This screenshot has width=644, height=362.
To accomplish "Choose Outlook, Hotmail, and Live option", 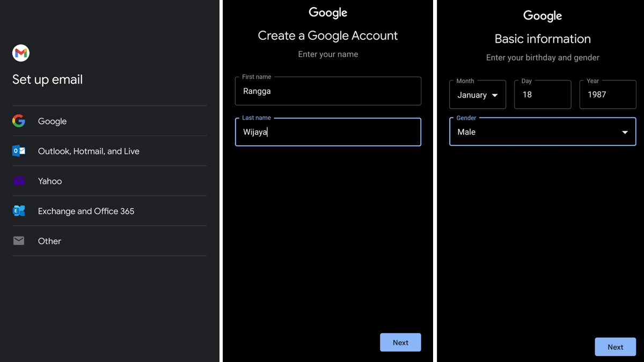I will [89, 151].
